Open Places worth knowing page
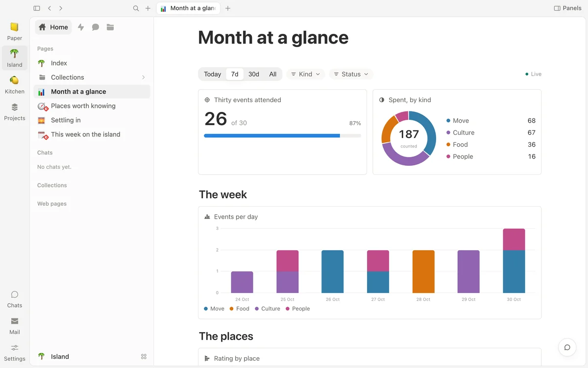 [x=92, y=106]
